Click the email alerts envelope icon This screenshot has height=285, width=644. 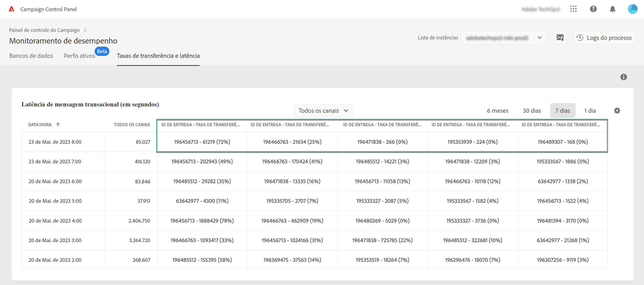point(560,38)
